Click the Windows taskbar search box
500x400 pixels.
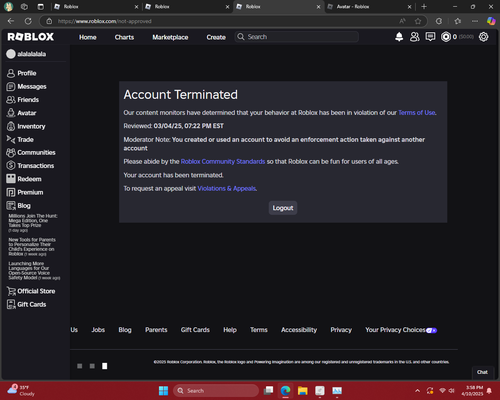pos(216,390)
